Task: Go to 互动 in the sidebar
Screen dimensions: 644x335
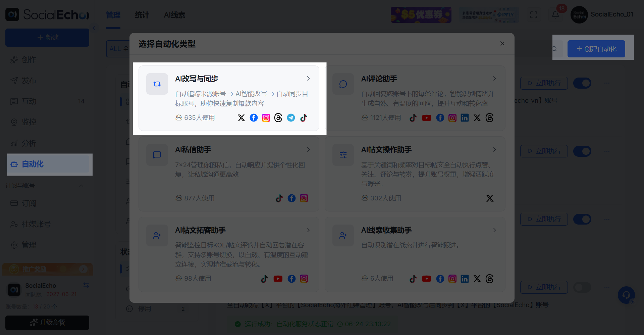Action: 47,101
